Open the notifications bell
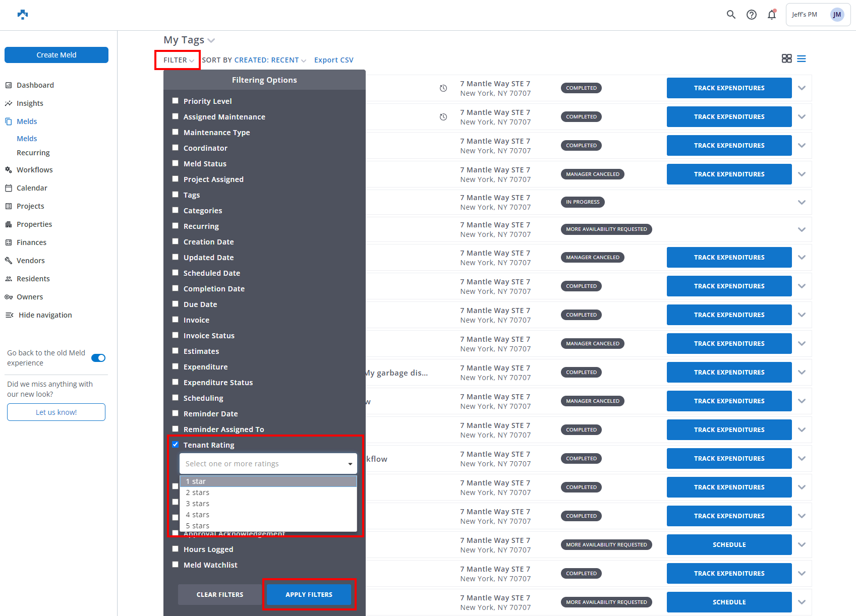Image resolution: width=856 pixels, height=616 pixels. click(x=772, y=15)
